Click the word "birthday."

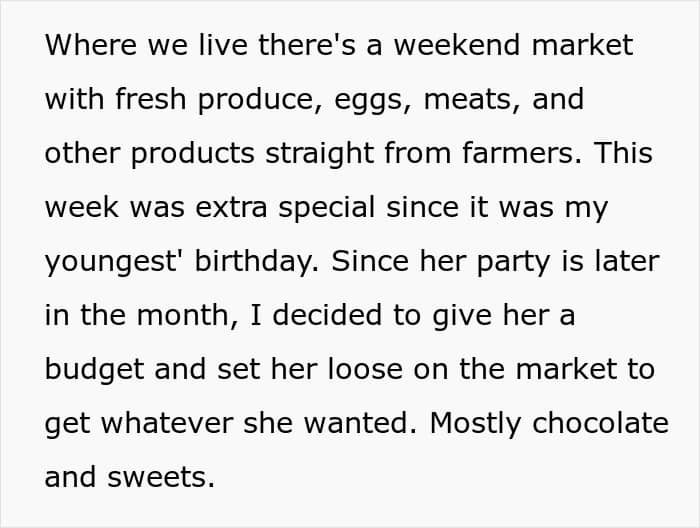point(257,262)
